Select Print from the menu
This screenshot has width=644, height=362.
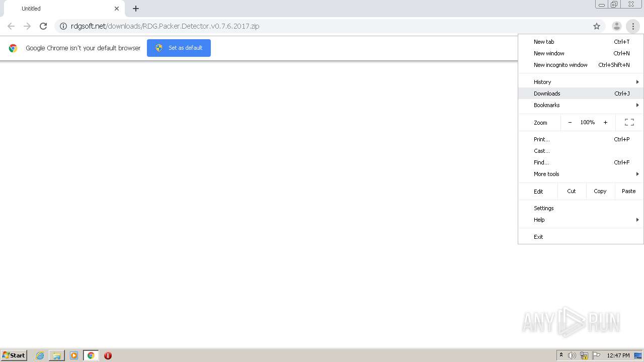581,139
